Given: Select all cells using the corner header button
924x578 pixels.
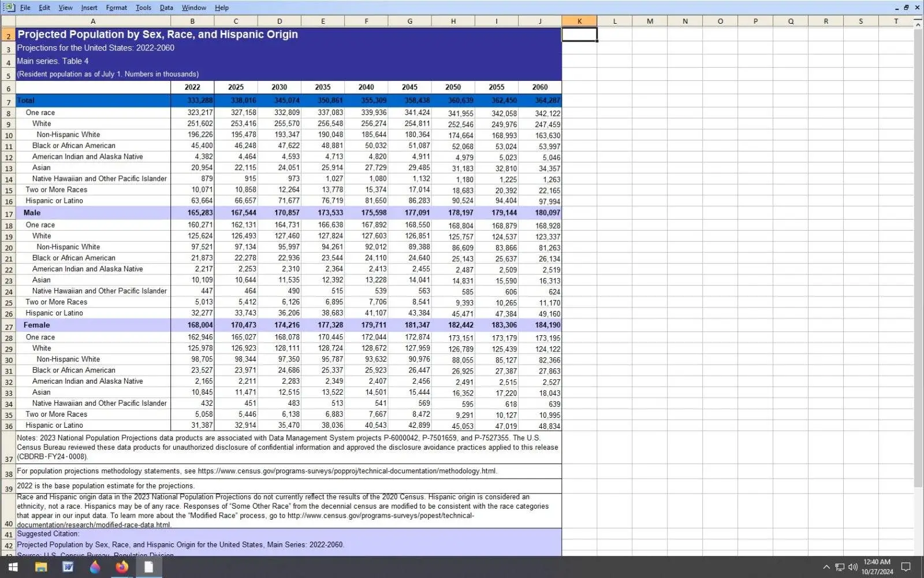Looking at the screenshot, I should 8,21.
